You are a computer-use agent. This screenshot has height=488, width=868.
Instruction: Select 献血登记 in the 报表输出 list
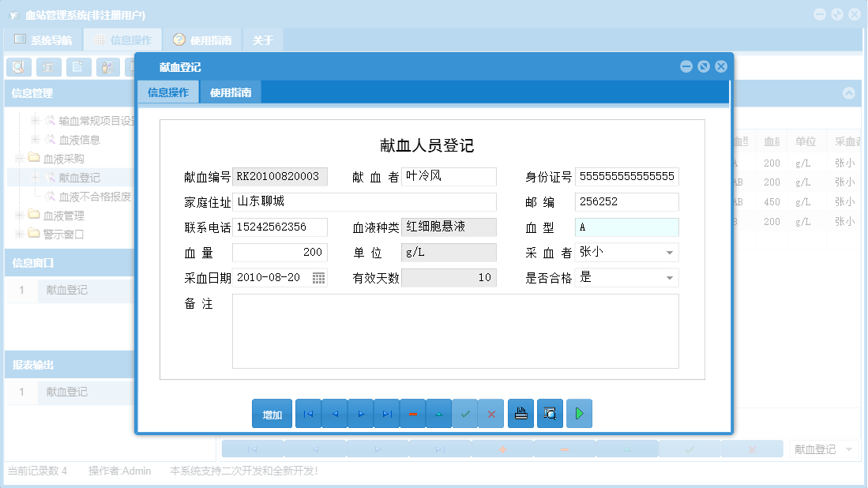tap(66, 392)
